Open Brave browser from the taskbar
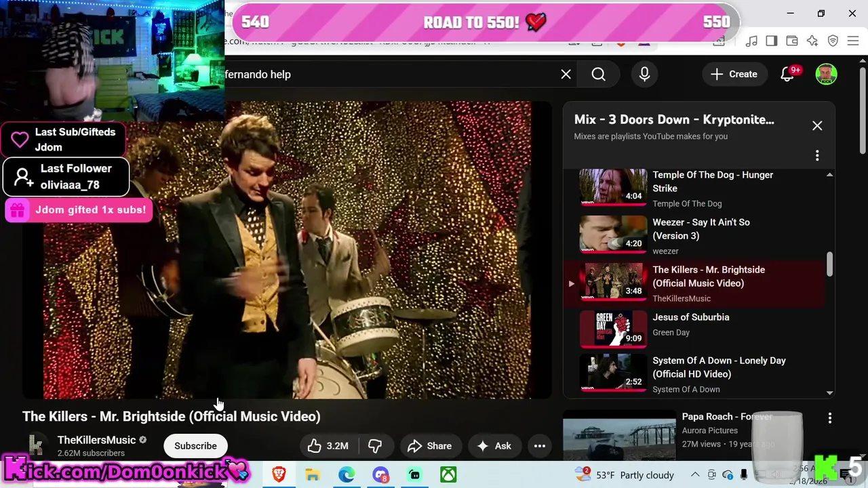This screenshot has width=868, height=488. pyautogui.click(x=279, y=475)
